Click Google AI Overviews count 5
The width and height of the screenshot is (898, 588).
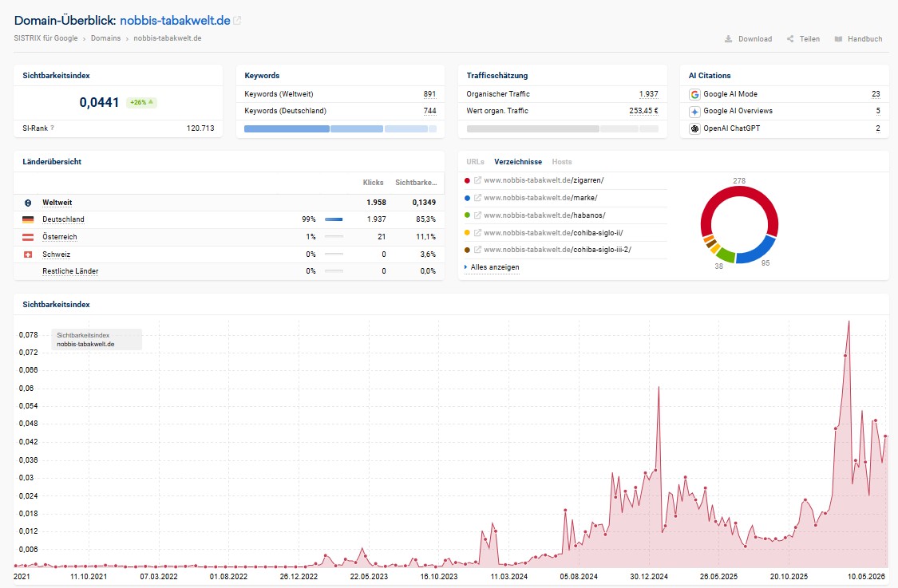tap(878, 111)
